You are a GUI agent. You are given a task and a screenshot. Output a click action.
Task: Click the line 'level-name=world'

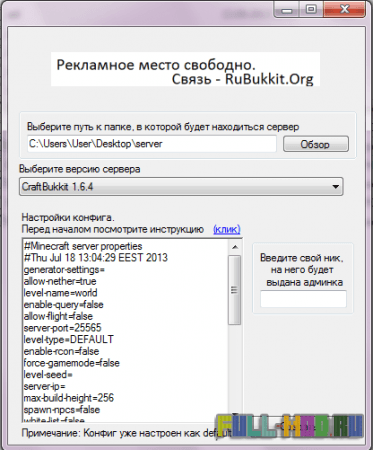tap(60, 293)
